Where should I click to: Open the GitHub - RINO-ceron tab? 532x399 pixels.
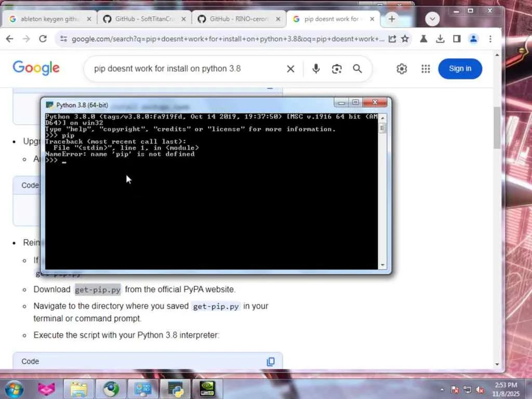coord(238,19)
